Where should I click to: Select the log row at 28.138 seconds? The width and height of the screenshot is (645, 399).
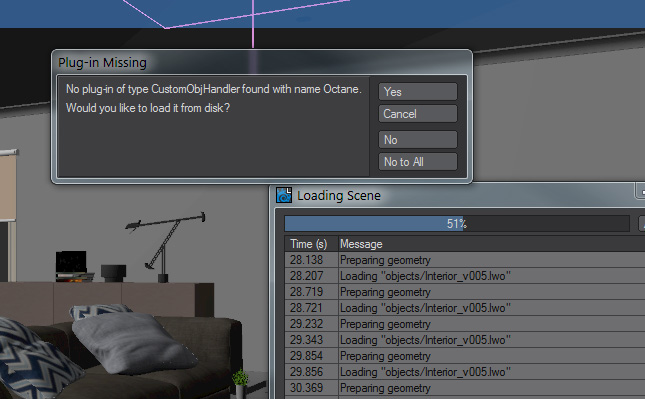pos(465,260)
